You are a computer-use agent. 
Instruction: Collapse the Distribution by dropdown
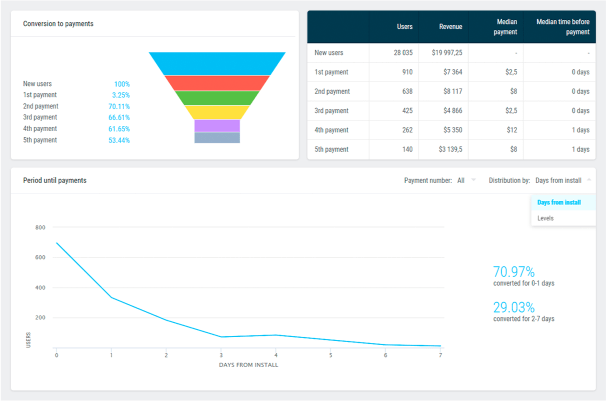click(x=562, y=180)
